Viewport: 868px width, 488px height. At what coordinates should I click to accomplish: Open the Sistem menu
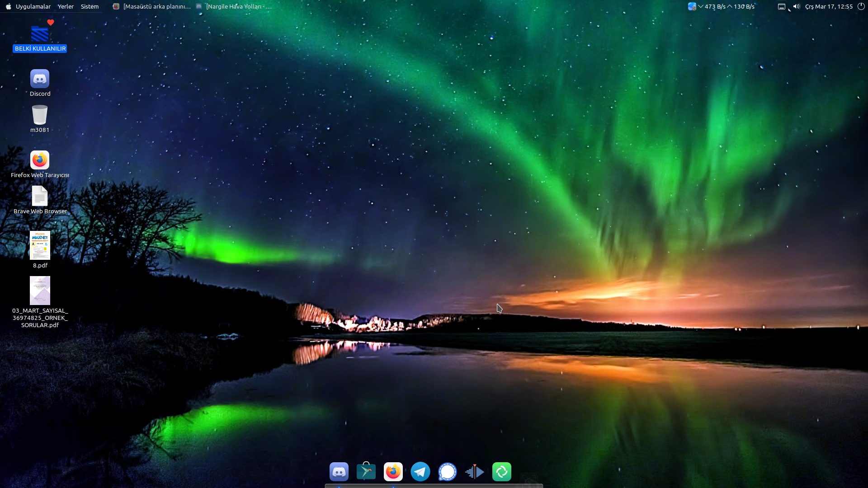click(90, 6)
